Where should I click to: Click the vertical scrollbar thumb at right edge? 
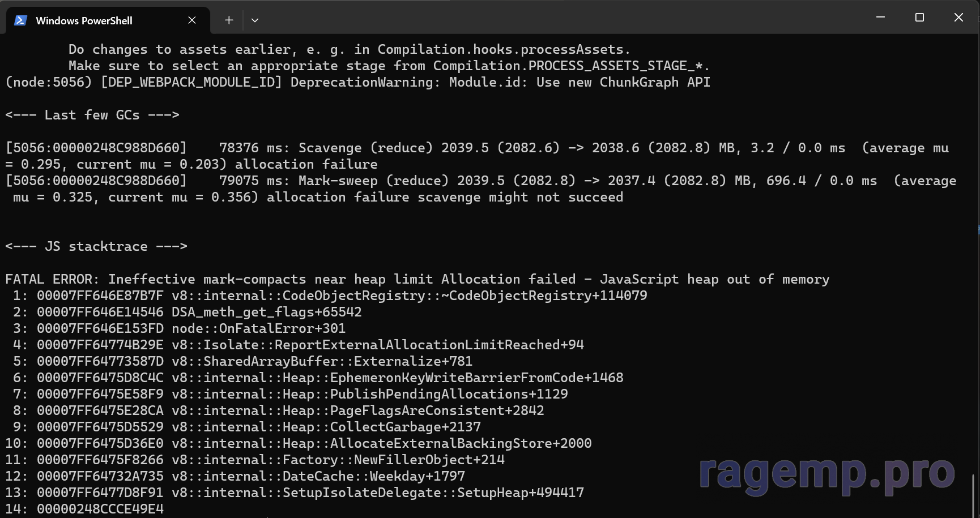point(973,495)
